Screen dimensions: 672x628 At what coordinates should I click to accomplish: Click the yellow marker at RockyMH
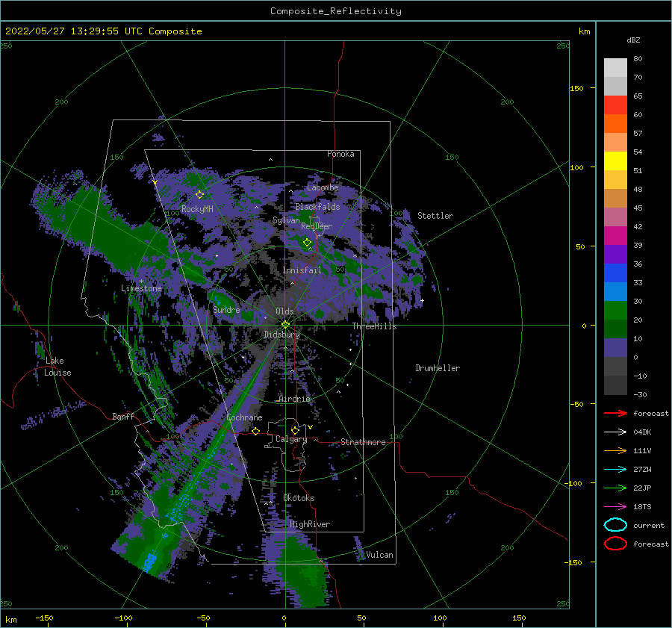coord(199,195)
